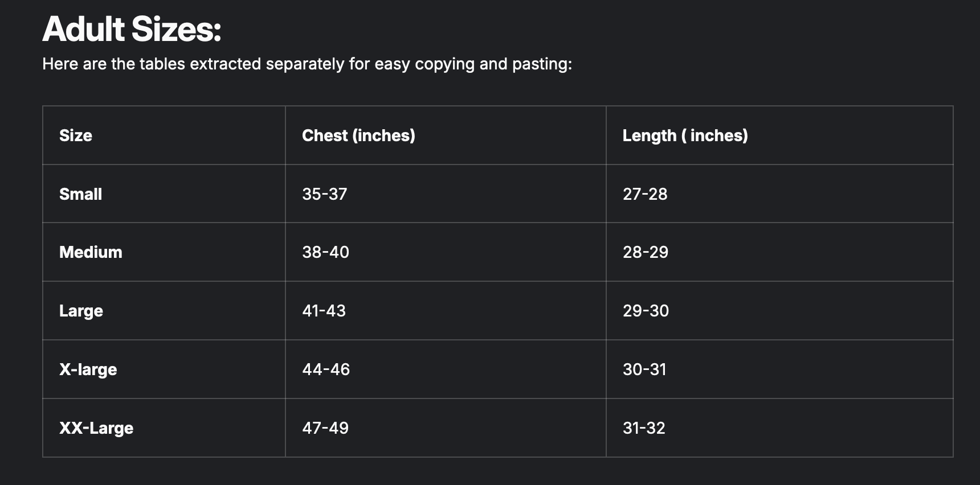The width and height of the screenshot is (980, 485).
Task: Click length value 27-28 for Small
Action: coord(645,194)
